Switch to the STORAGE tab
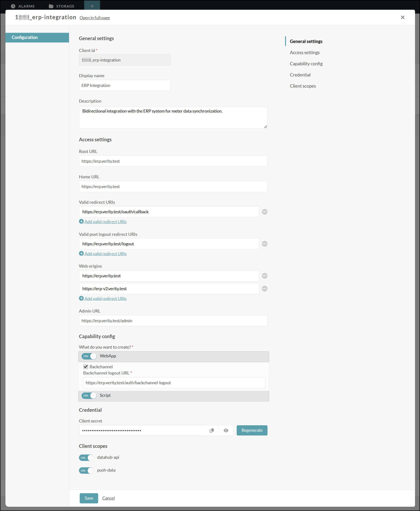 [x=62, y=6]
